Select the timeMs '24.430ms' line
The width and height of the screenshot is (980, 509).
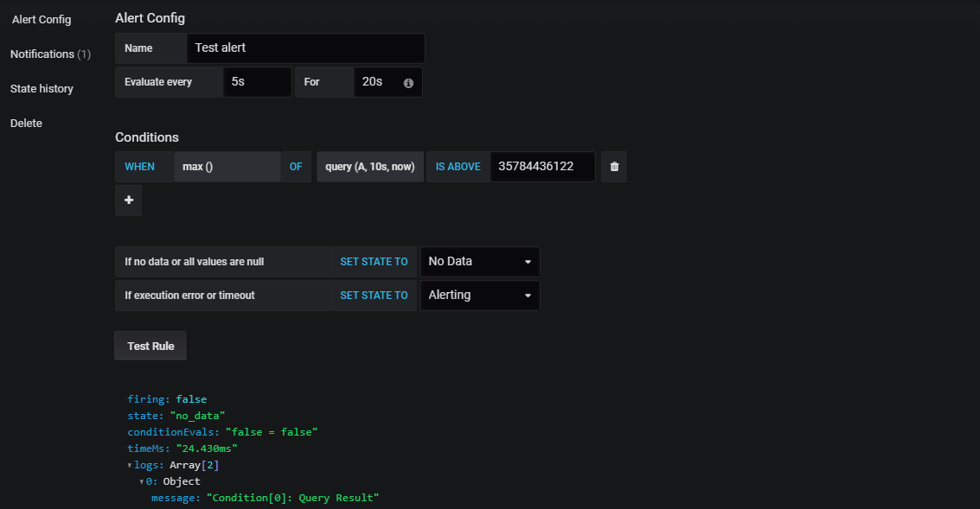[x=183, y=449]
